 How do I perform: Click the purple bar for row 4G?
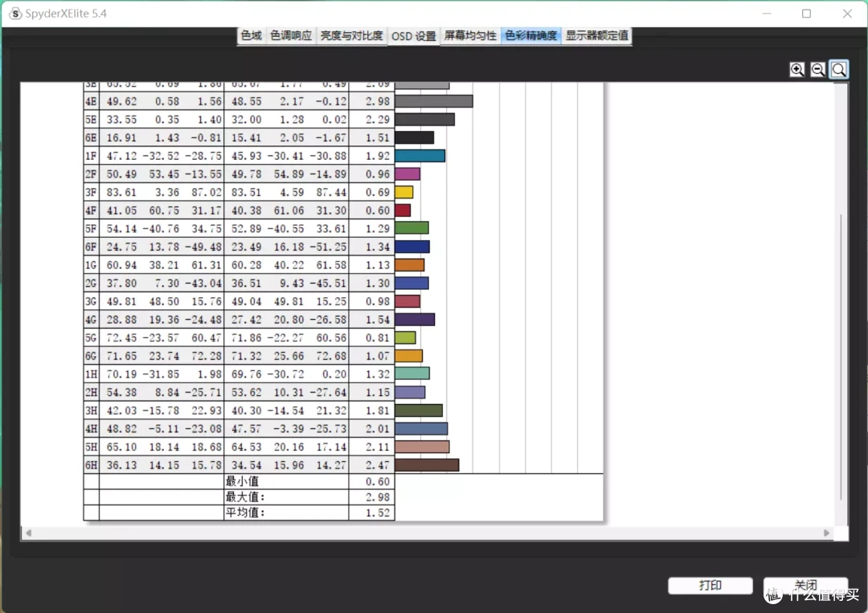416,320
